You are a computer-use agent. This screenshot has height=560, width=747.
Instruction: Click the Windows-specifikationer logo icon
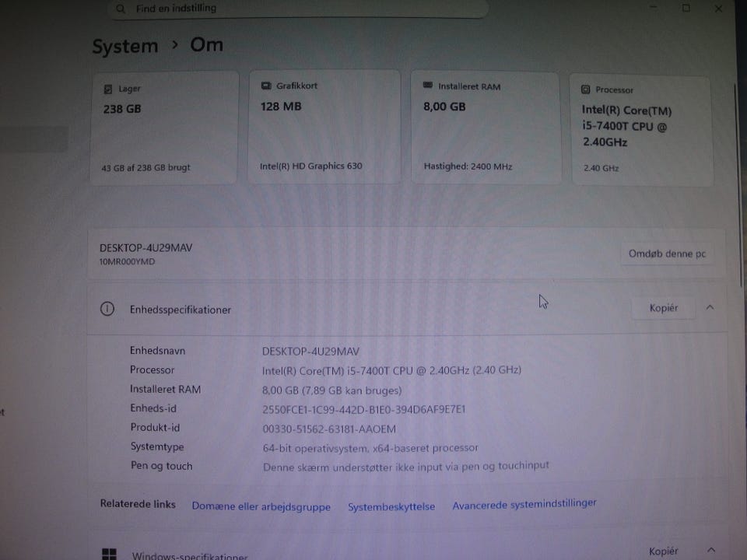(x=109, y=555)
